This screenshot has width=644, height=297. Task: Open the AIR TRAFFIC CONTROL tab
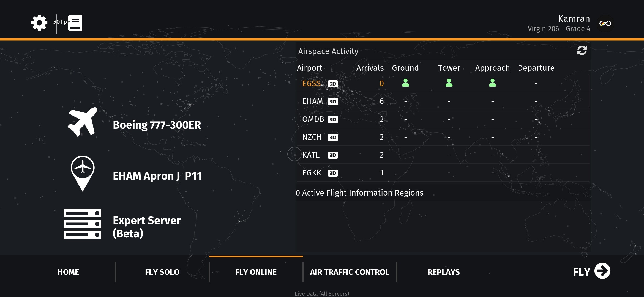pos(350,272)
